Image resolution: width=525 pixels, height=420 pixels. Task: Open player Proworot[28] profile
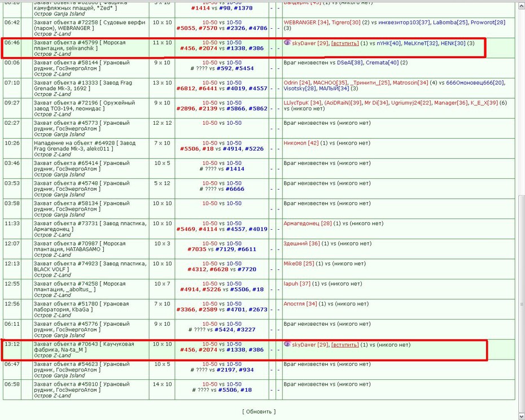(488, 23)
